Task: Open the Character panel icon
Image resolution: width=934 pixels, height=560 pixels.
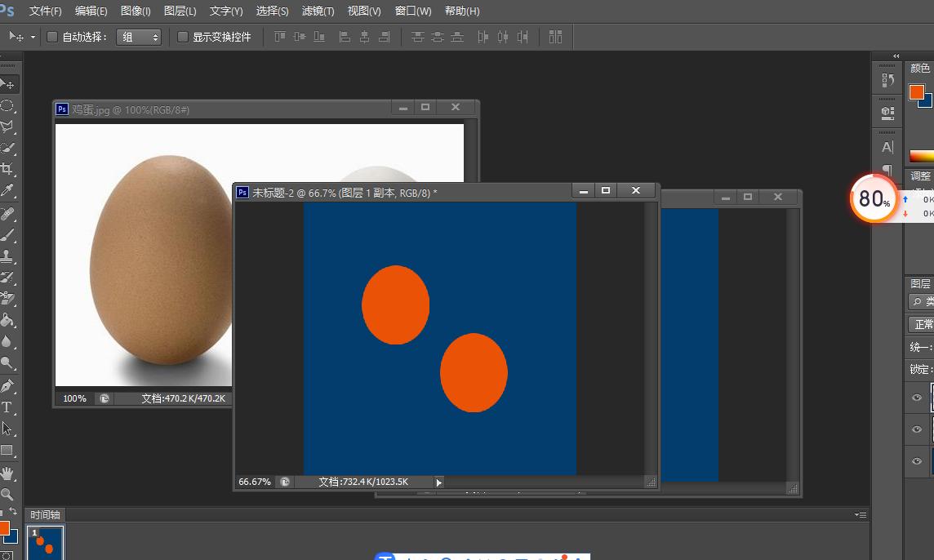Action: pyautogui.click(x=887, y=148)
